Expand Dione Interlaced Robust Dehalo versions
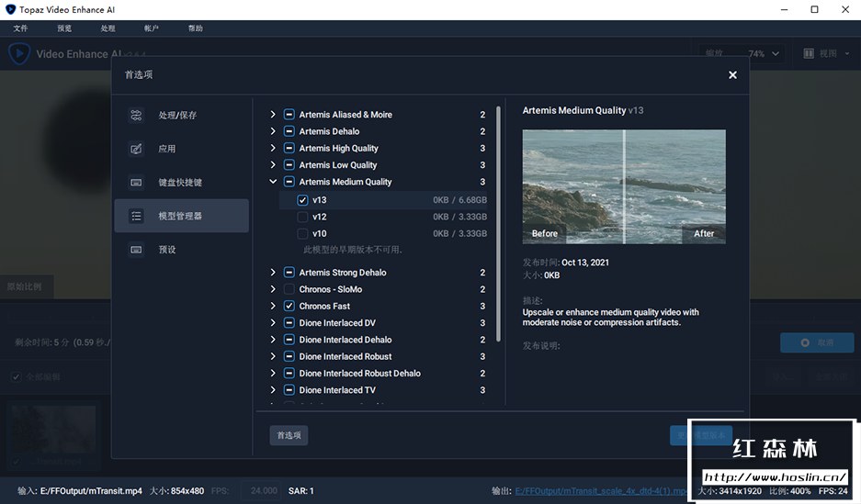The image size is (861, 504). pos(273,373)
